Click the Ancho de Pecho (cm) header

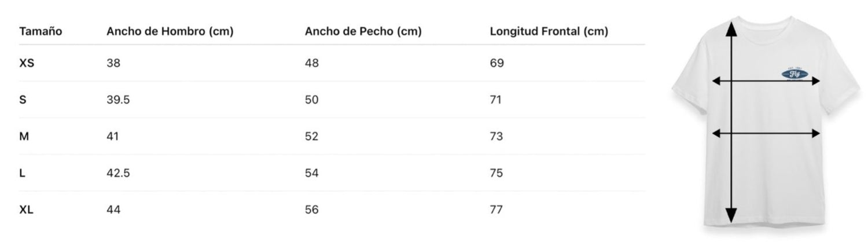click(363, 32)
